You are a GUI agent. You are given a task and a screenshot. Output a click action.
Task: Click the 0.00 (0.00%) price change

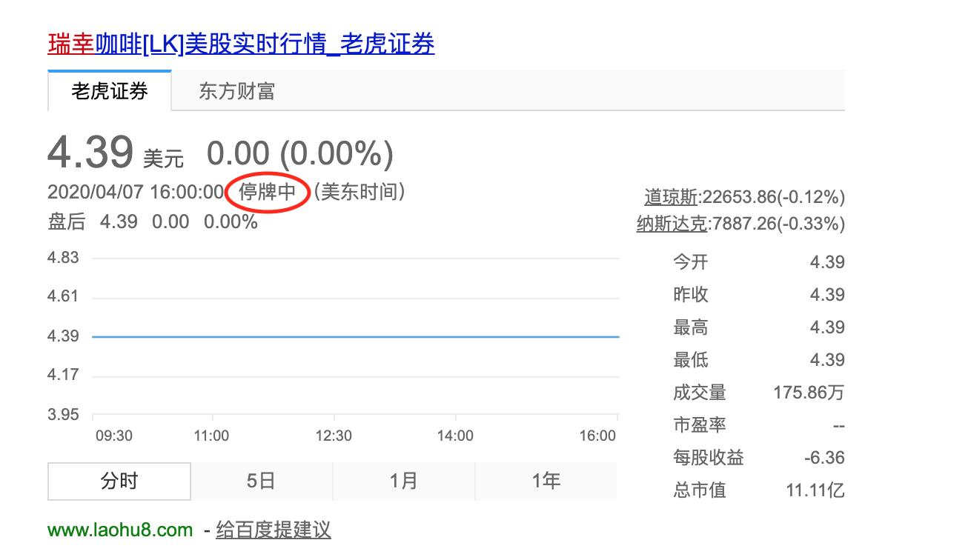300,153
